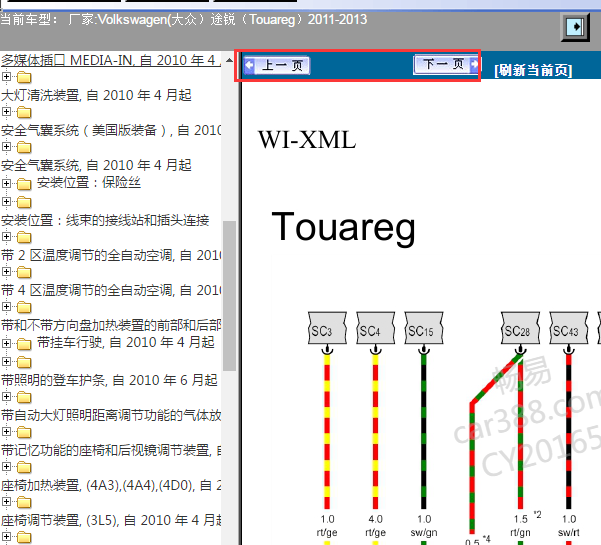
Task: Click the SC43 fuse symbol in diagram
Action: point(568,329)
